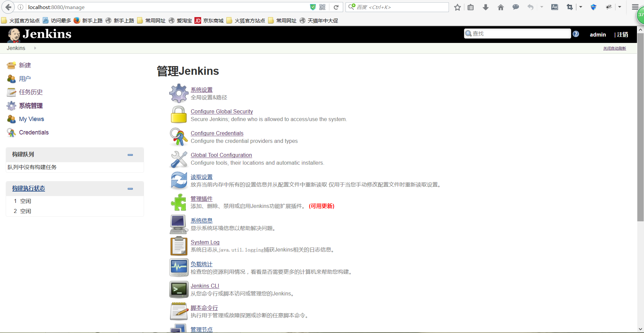Expand the Jenkins breadcrumb arrow
Screen dimensions: 644x333
[x=35, y=48]
